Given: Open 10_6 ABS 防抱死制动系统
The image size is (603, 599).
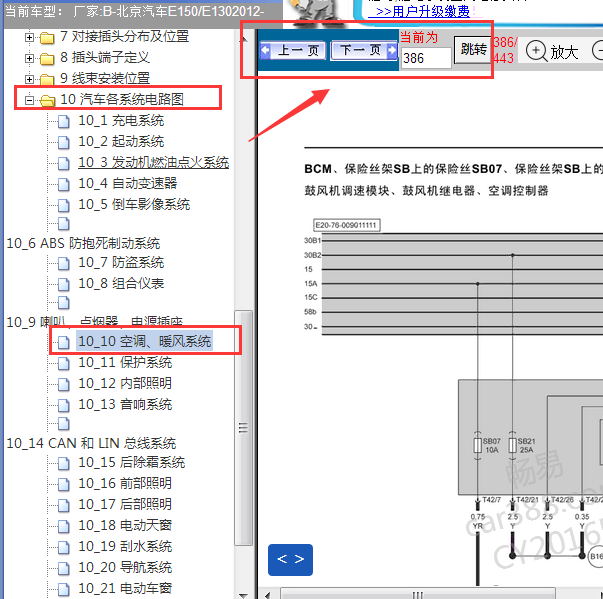Looking at the screenshot, I should [x=83, y=243].
